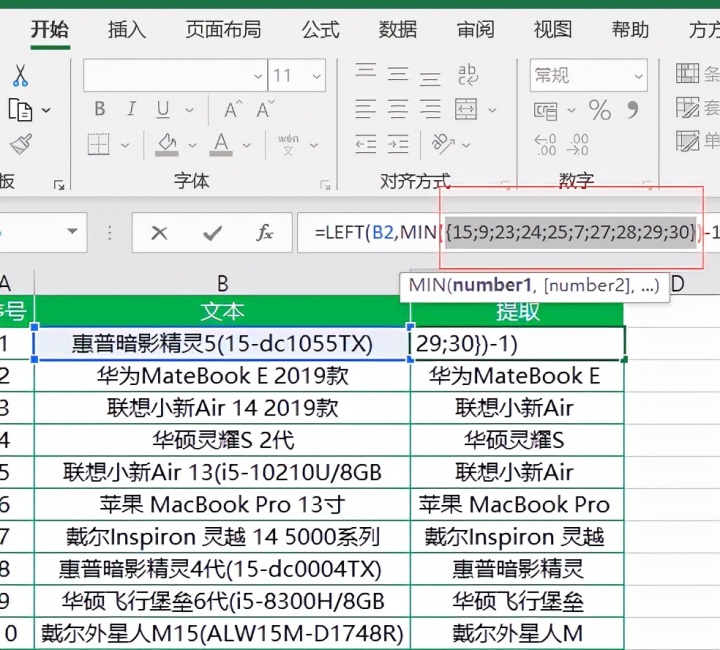The height and width of the screenshot is (650, 720).
Task: Click number1 in MIN tooltip
Action: click(x=491, y=285)
